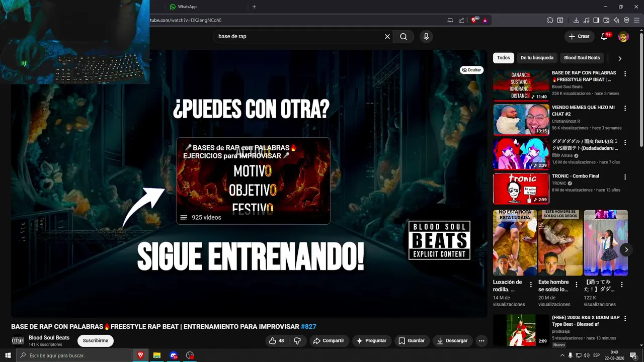
Task: Open the 925 vídeos playlist end card
Action: pos(253,181)
